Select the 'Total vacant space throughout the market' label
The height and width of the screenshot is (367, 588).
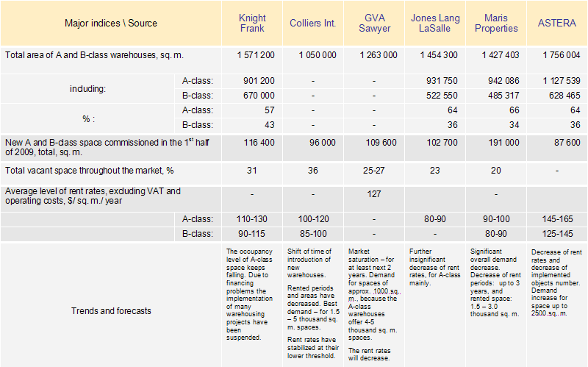tap(89, 171)
